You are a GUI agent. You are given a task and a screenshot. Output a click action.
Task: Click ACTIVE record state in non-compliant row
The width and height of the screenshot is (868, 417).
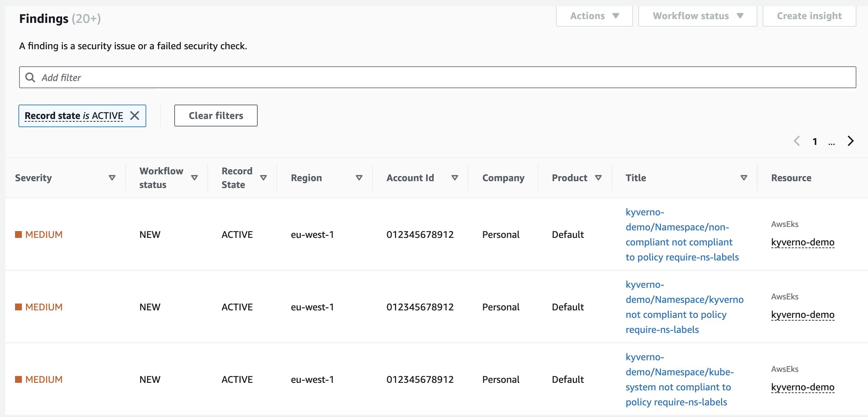(237, 234)
